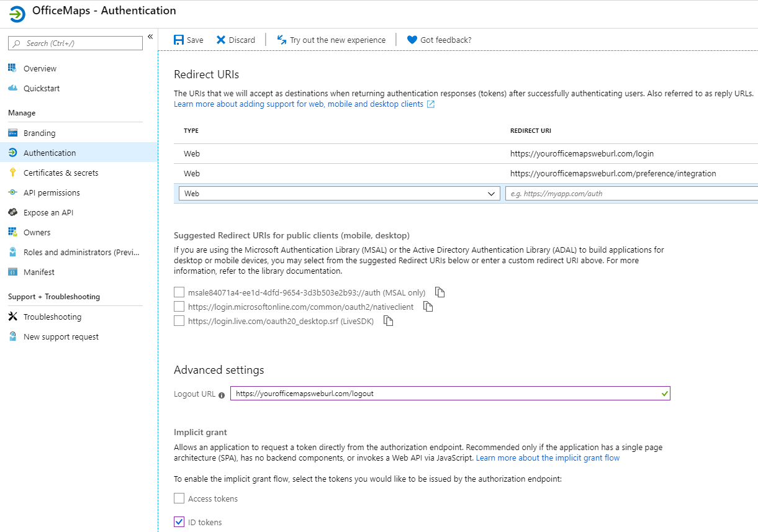Go to Branding page
The image size is (758, 532).
click(39, 133)
